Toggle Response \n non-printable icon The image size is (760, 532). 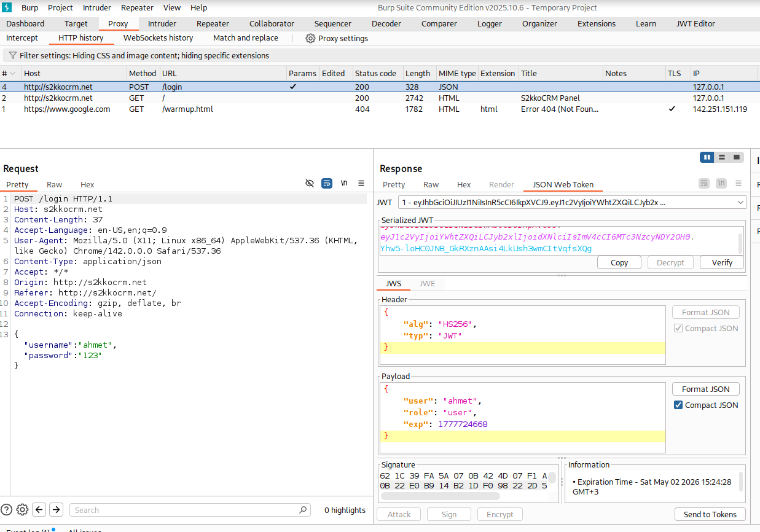point(721,183)
